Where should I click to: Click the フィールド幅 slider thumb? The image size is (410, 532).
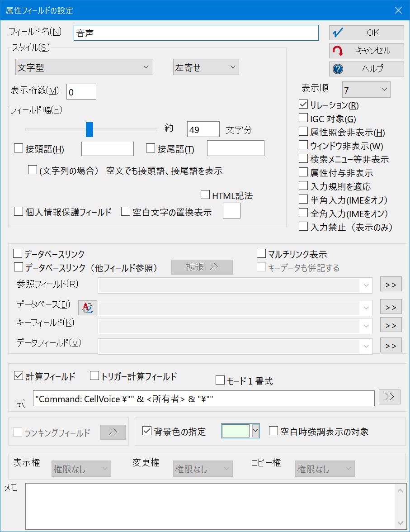point(89,129)
